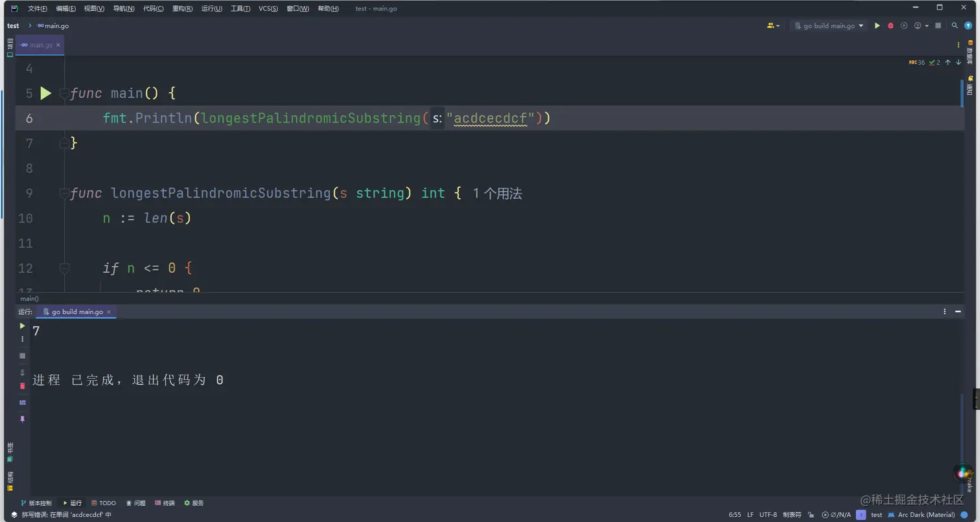Open the VCS(S) menu
Image resolution: width=980 pixels, height=522 pixels.
click(x=268, y=8)
